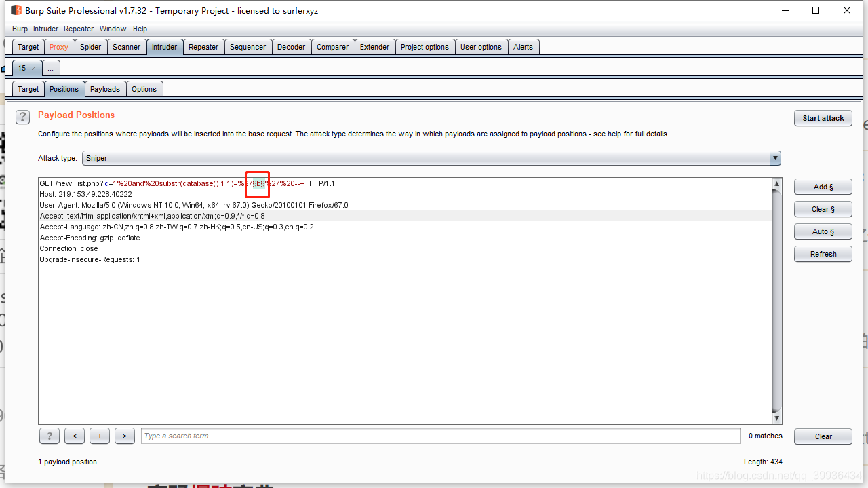Screen dimensions: 868x488
Task: Click the request editor scrollbar down arrow
Action: pyautogui.click(x=777, y=419)
